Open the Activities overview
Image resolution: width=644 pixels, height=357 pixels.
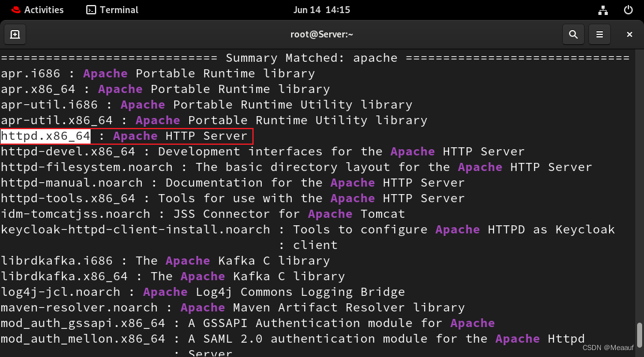click(37, 10)
